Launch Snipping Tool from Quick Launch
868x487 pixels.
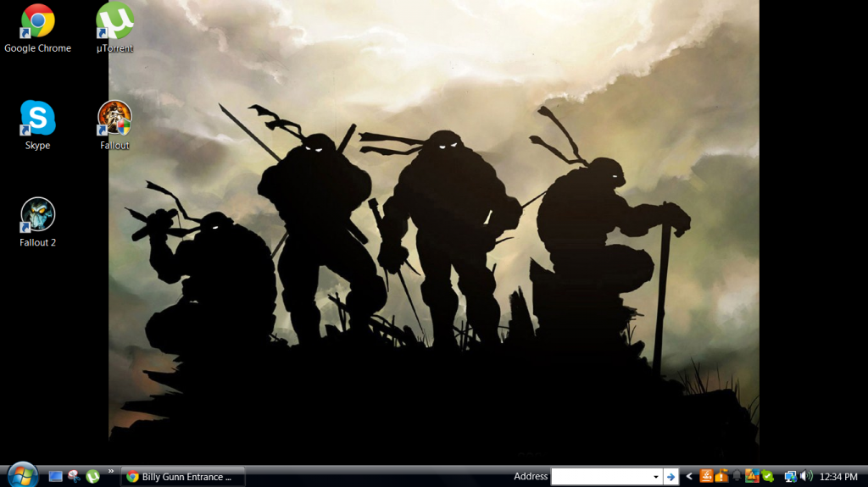tap(75, 477)
